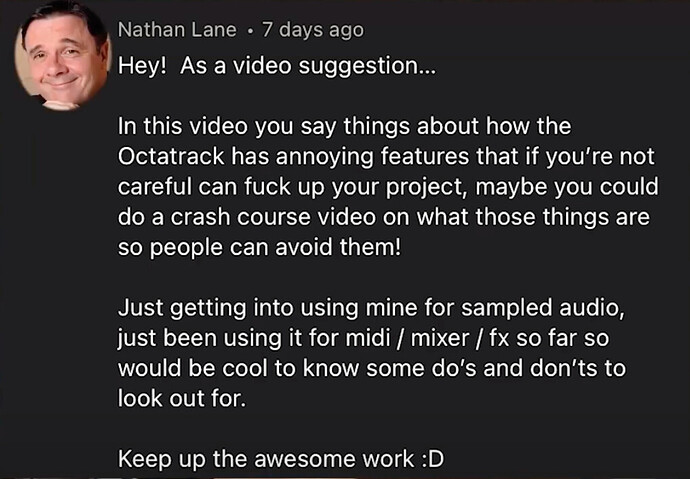Click the line "so people can avoid them!"

[x=258, y=246]
